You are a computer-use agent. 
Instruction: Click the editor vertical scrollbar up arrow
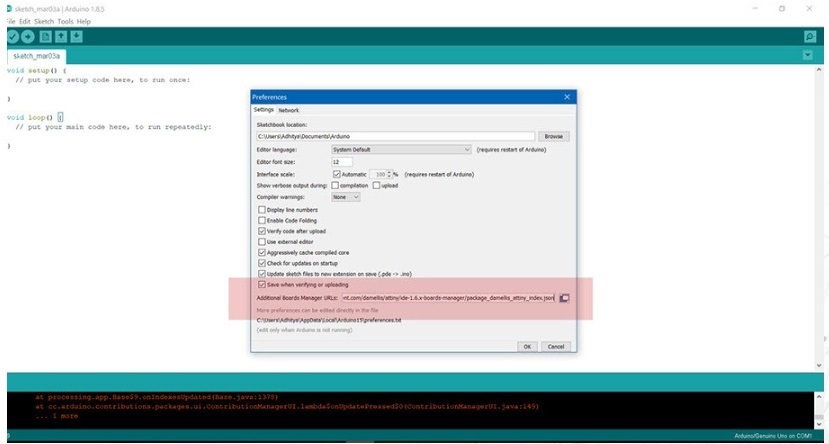819,69
